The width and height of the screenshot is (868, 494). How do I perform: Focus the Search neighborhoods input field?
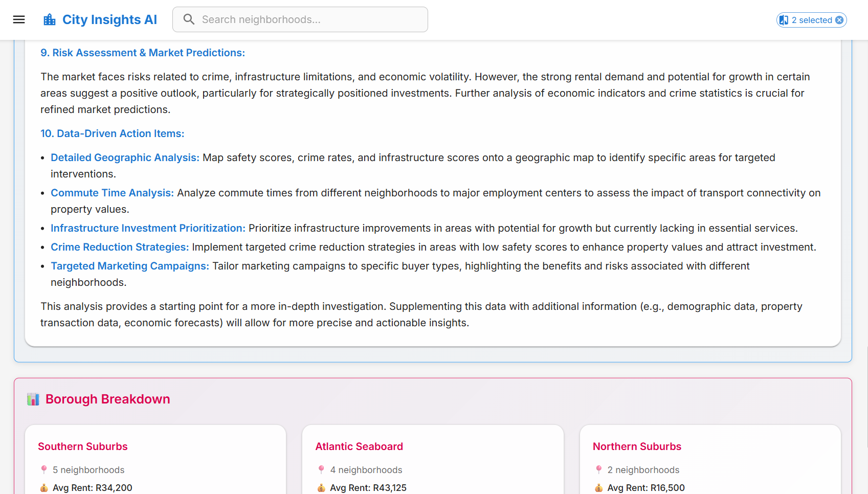pos(300,19)
